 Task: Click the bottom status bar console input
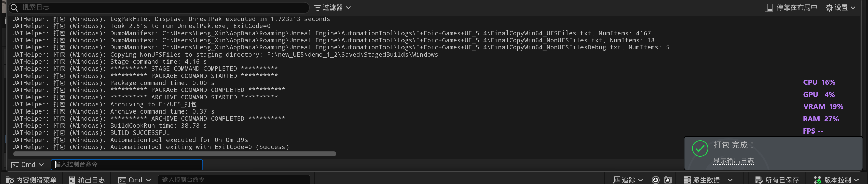234,180
